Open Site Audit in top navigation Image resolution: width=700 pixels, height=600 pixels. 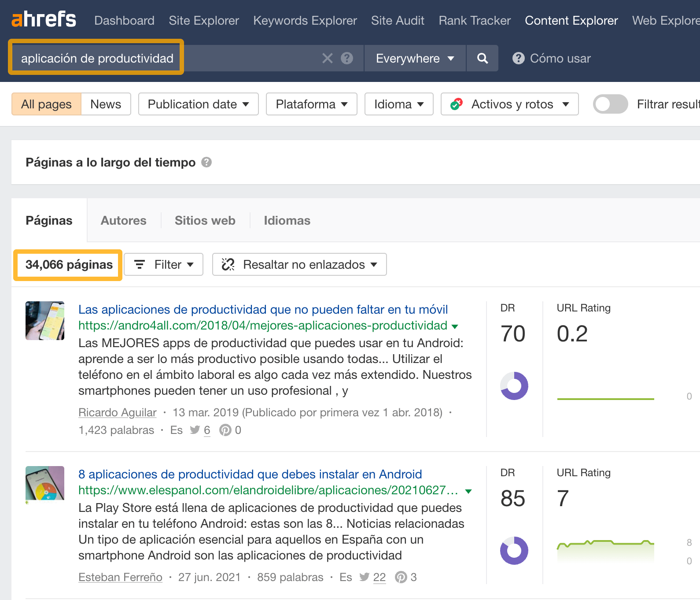pos(398,20)
